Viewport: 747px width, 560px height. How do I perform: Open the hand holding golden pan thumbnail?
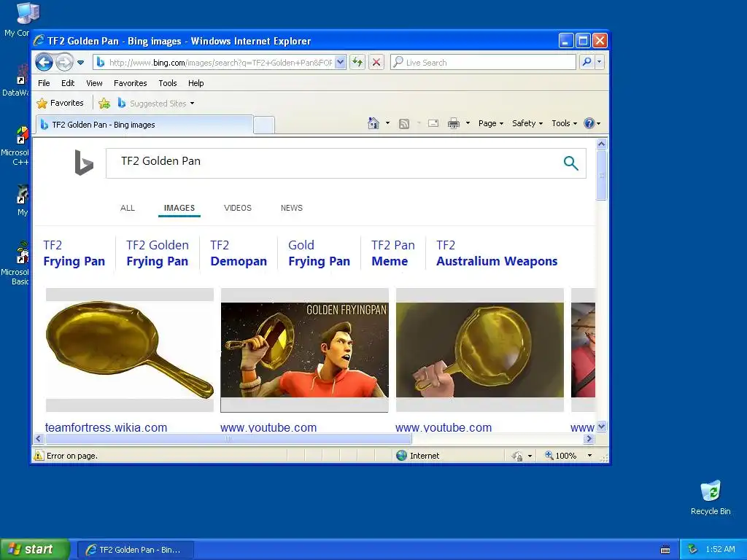[480, 350]
